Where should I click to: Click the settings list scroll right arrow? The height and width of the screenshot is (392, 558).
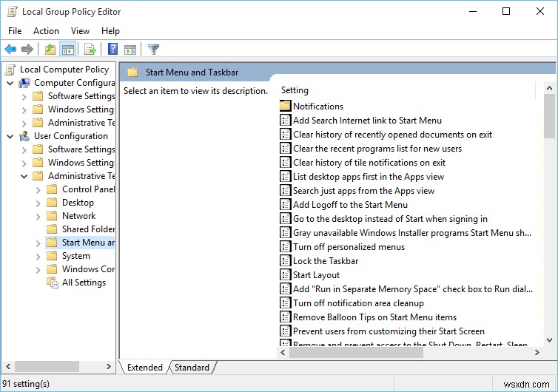[x=537, y=353]
